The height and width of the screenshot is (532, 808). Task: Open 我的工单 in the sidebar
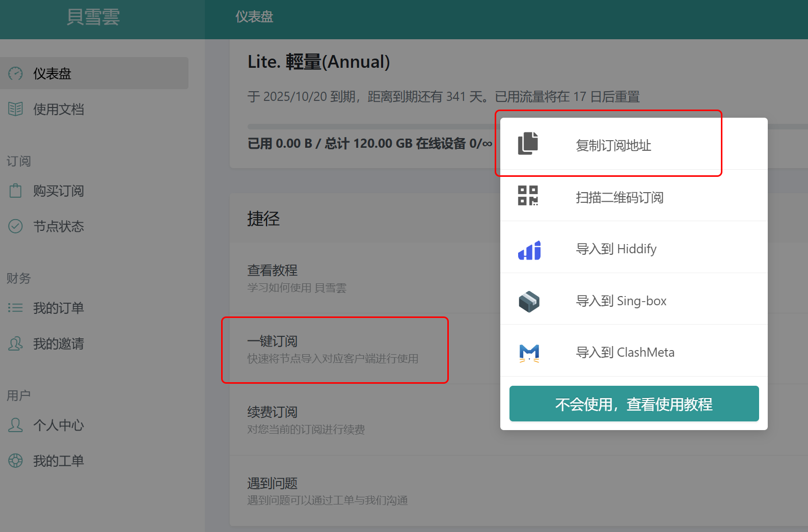[94, 461]
